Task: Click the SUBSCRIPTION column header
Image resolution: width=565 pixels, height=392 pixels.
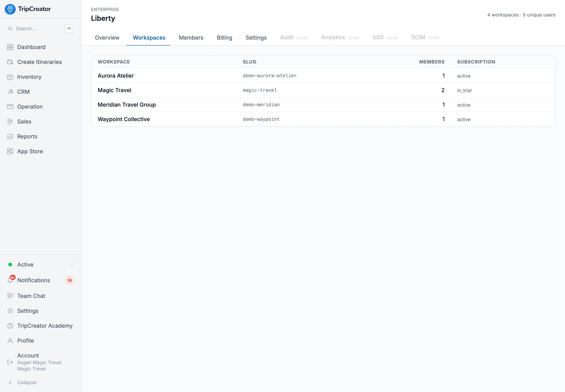Action: [476, 62]
